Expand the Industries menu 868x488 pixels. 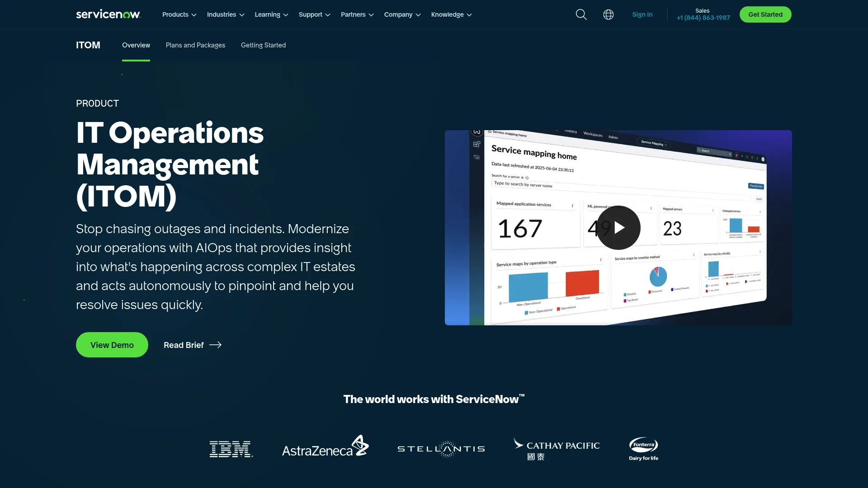coord(226,14)
